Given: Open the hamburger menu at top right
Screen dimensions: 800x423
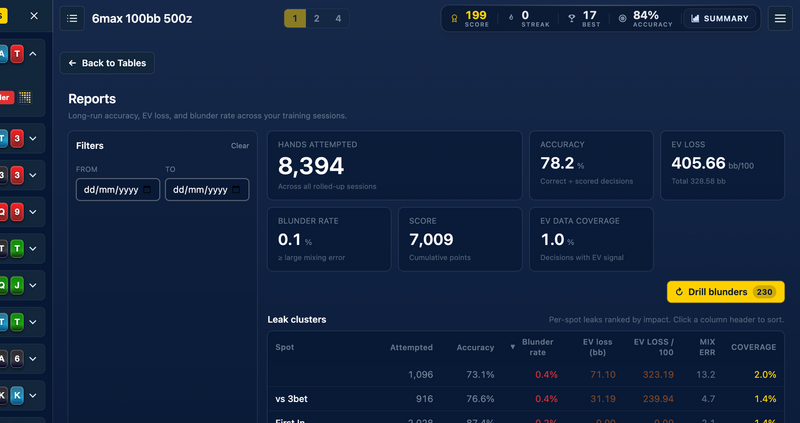Looking at the screenshot, I should tap(780, 19).
